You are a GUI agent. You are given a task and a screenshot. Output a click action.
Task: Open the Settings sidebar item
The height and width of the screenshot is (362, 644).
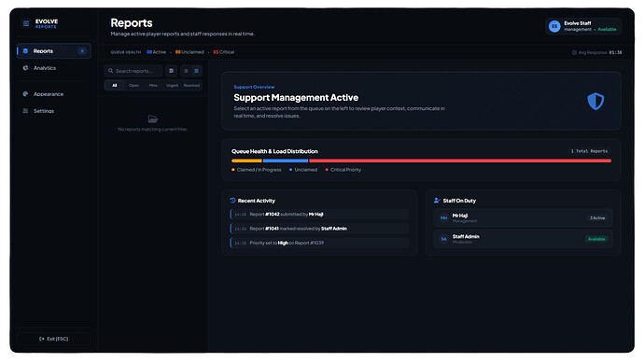(x=54, y=111)
